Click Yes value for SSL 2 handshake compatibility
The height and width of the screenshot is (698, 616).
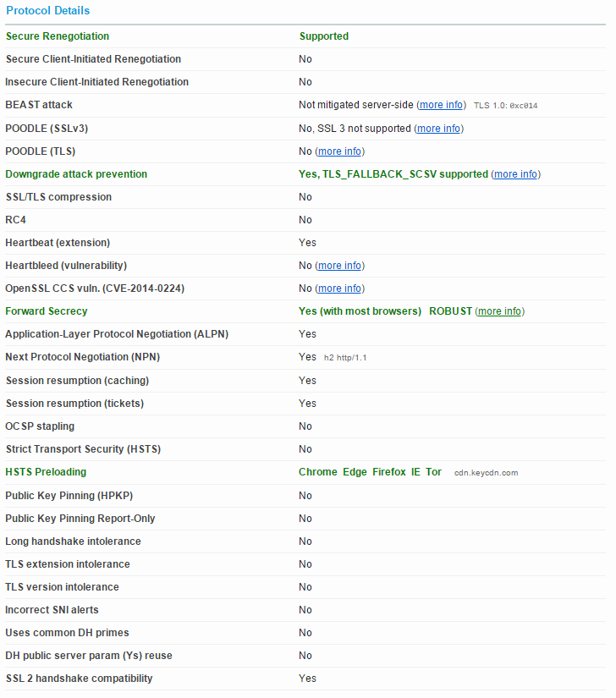(307, 679)
